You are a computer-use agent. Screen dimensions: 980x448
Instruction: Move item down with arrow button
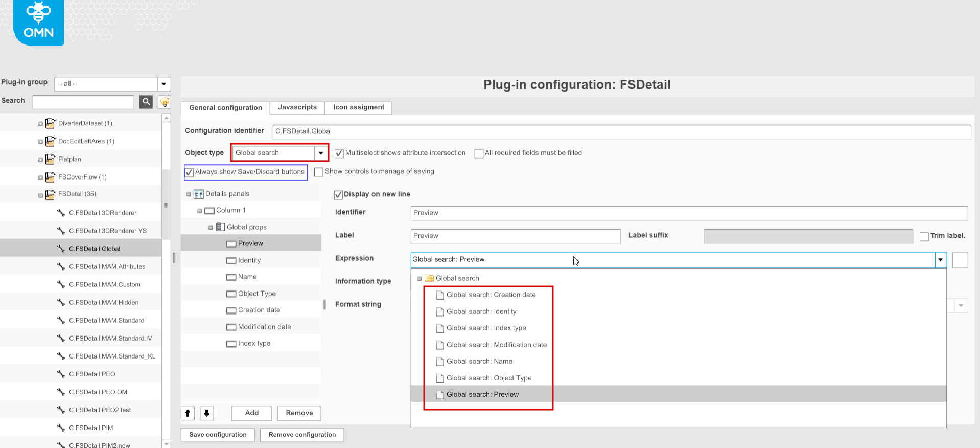(x=207, y=413)
